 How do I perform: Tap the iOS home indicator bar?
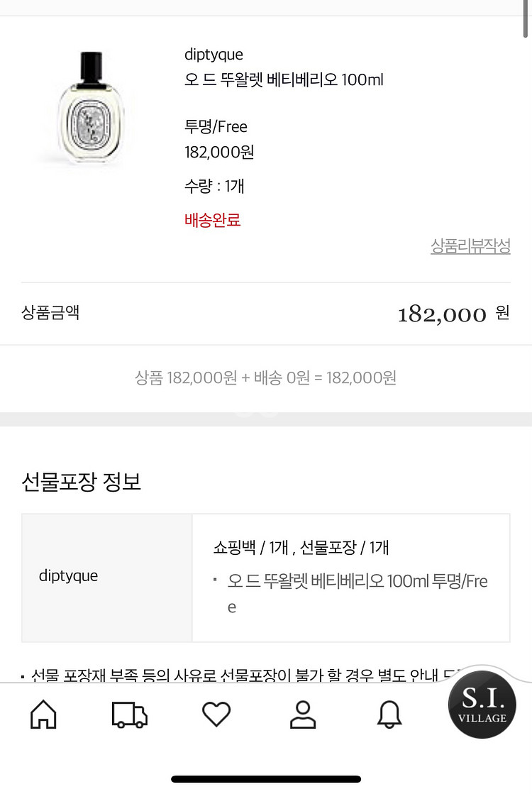pyautogui.click(x=266, y=779)
